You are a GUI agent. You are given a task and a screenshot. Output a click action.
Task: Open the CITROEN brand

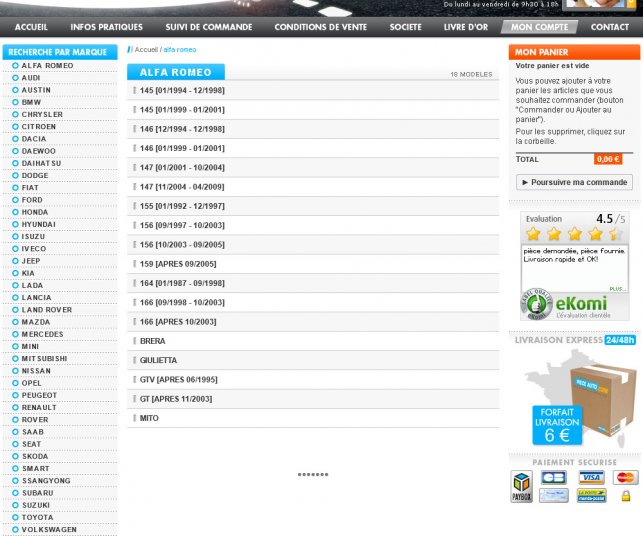(39, 127)
